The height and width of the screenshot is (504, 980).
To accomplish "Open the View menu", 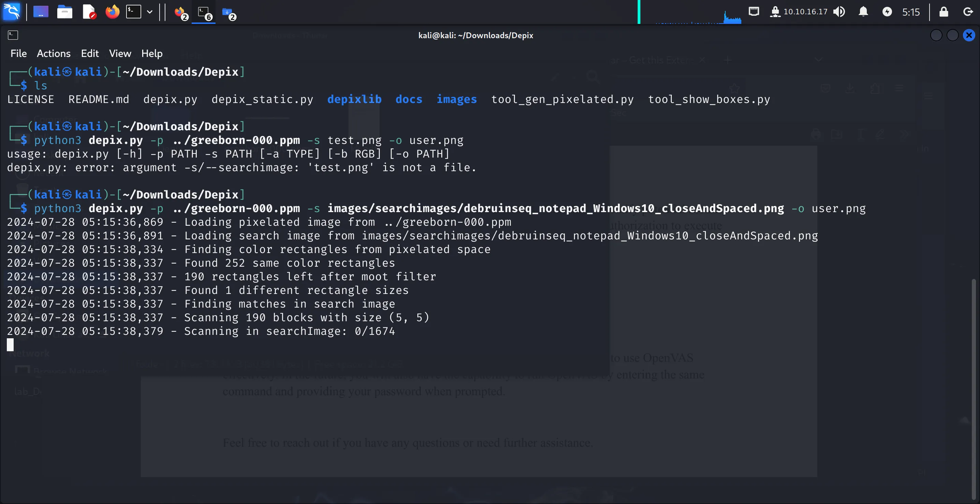I will click(120, 53).
